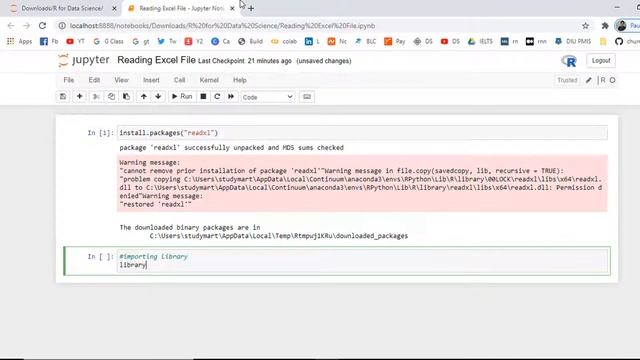Click the R kernel logo
The width and height of the screenshot is (640, 360).
point(569,61)
